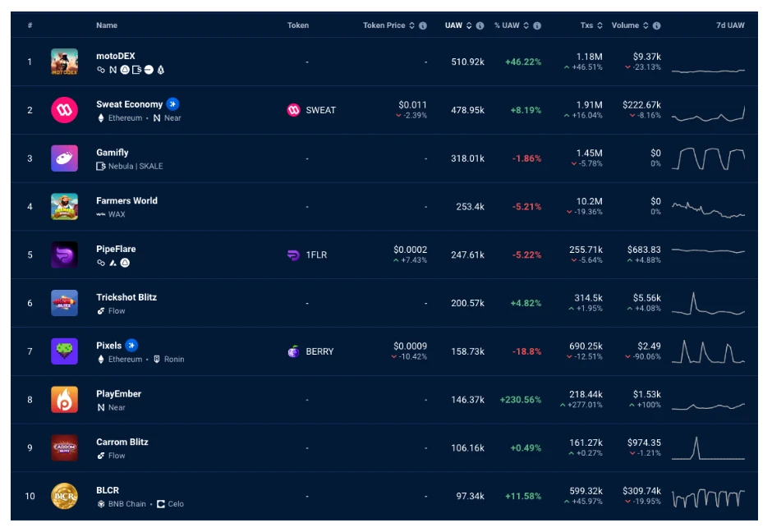This screenshot has width=772, height=532.
Task: Show the Token Price info tooltip icon
Action: [423, 25]
